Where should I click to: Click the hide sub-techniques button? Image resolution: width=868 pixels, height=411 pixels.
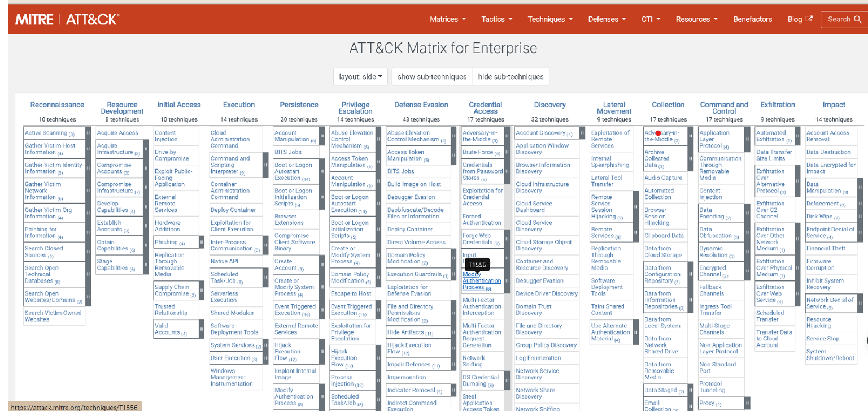pyautogui.click(x=511, y=76)
